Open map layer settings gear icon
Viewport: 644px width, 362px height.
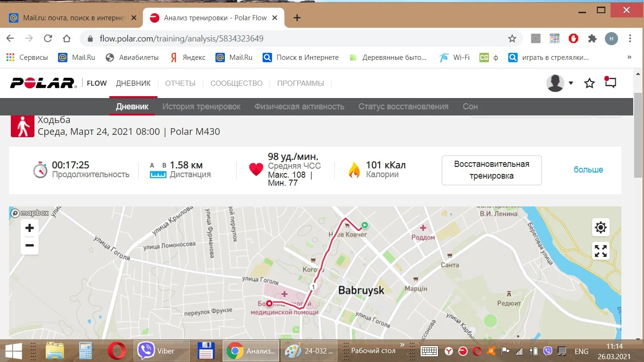(x=601, y=228)
